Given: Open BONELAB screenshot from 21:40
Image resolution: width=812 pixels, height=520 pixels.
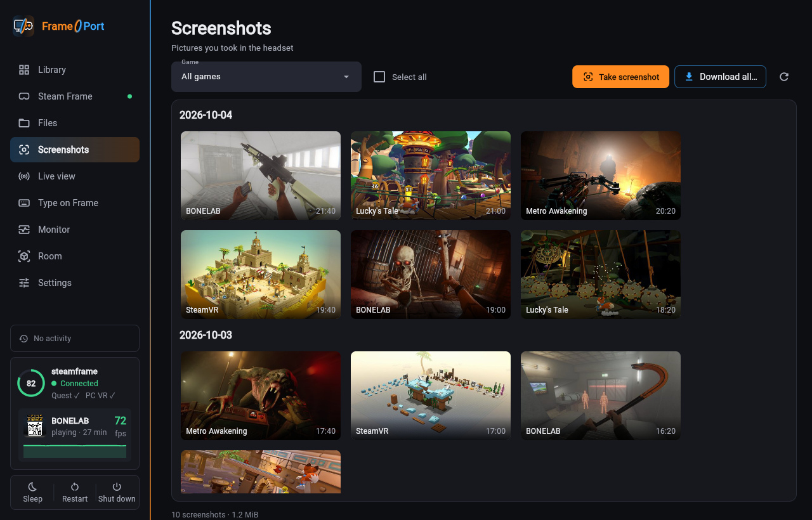Looking at the screenshot, I should click(261, 176).
